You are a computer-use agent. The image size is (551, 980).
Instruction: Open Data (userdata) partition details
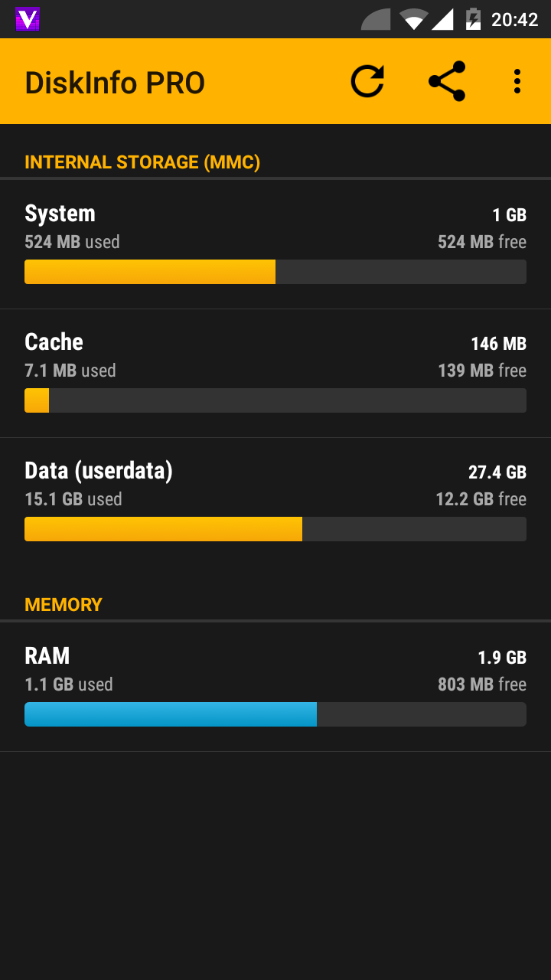pyautogui.click(x=275, y=485)
